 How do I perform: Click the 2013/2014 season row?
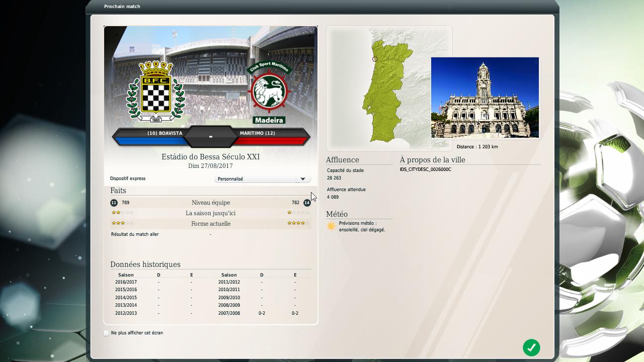tap(159, 305)
